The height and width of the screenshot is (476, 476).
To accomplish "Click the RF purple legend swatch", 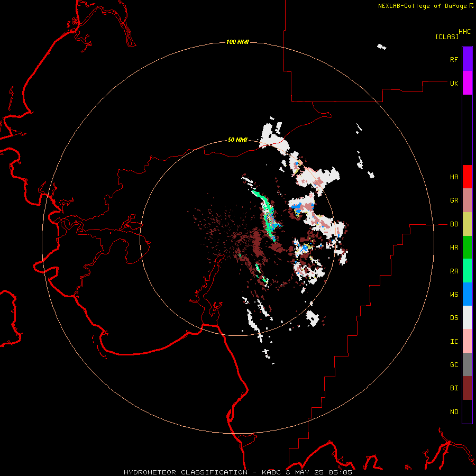I will pyautogui.click(x=467, y=59).
